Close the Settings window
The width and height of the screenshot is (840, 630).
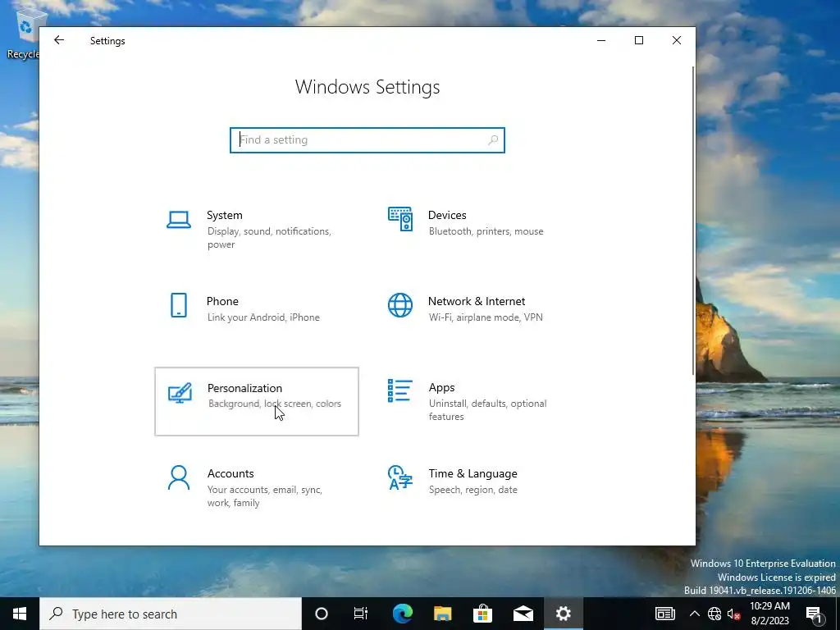pos(677,40)
